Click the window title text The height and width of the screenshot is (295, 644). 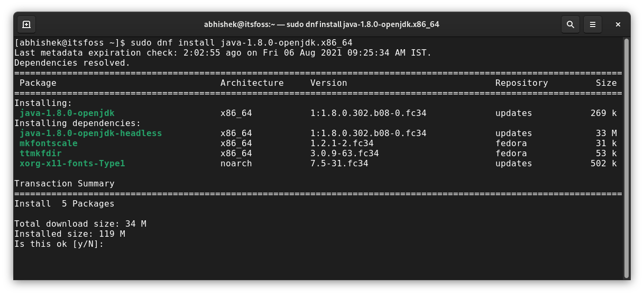coord(321,24)
